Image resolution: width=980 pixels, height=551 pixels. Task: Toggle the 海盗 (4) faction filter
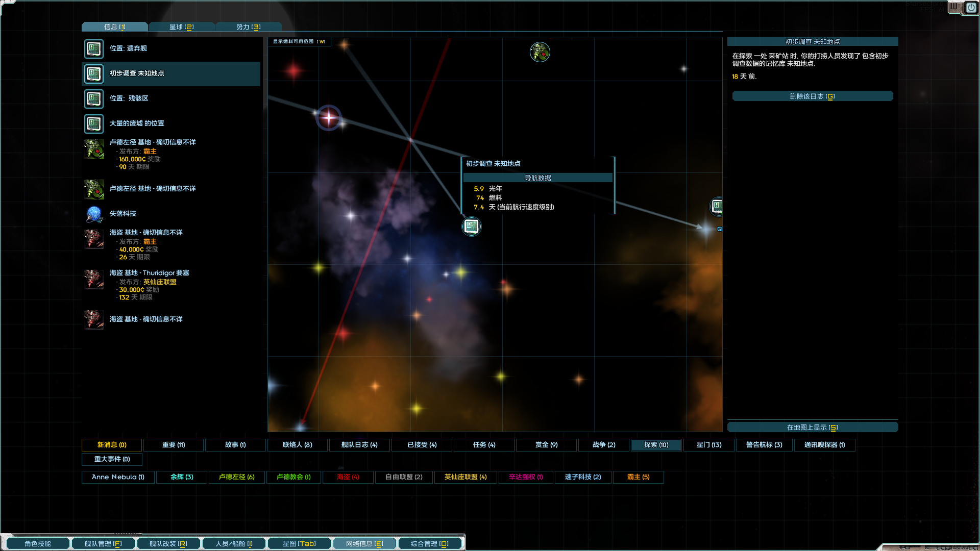[x=348, y=477]
